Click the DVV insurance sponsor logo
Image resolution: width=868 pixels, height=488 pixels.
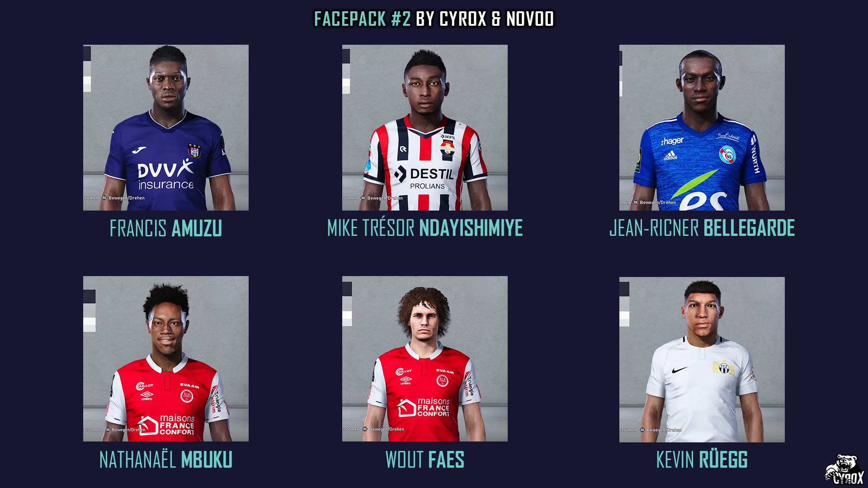(166, 175)
